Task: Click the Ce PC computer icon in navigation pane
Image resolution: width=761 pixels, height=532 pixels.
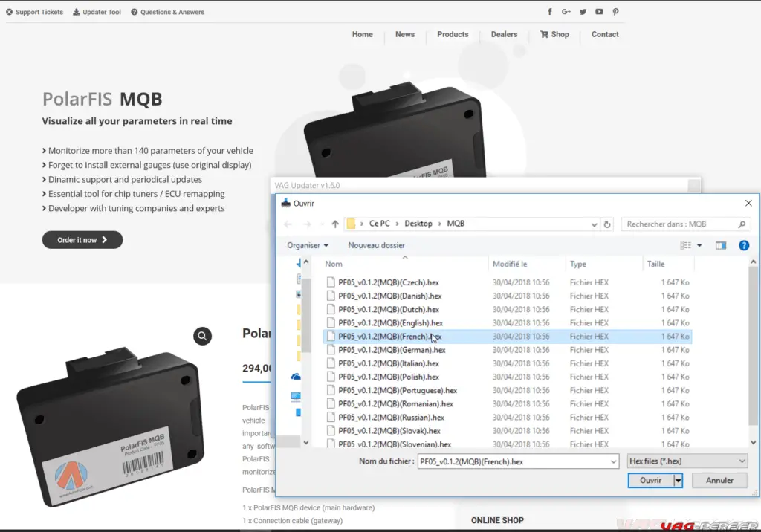Action: point(296,397)
